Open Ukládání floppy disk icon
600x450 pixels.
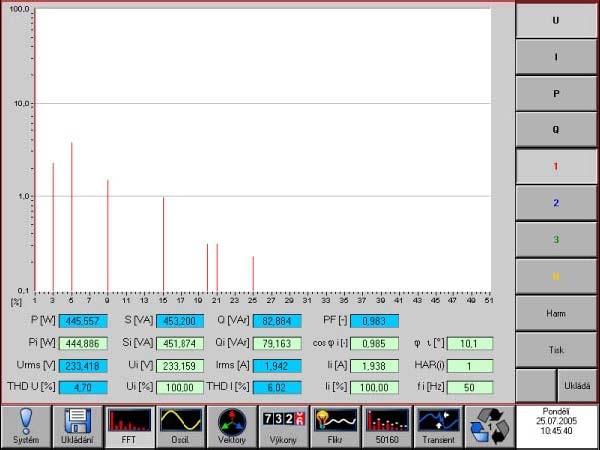(x=77, y=427)
